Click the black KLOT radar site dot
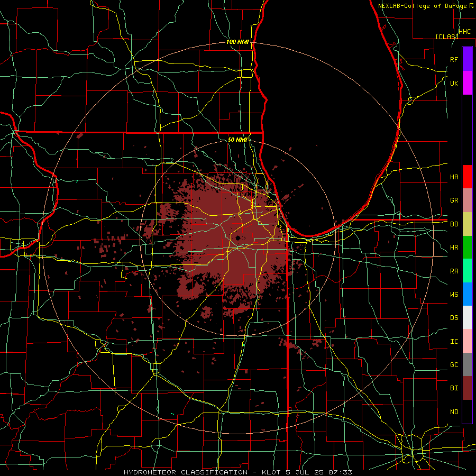This screenshot has width=476, height=476. point(238,237)
